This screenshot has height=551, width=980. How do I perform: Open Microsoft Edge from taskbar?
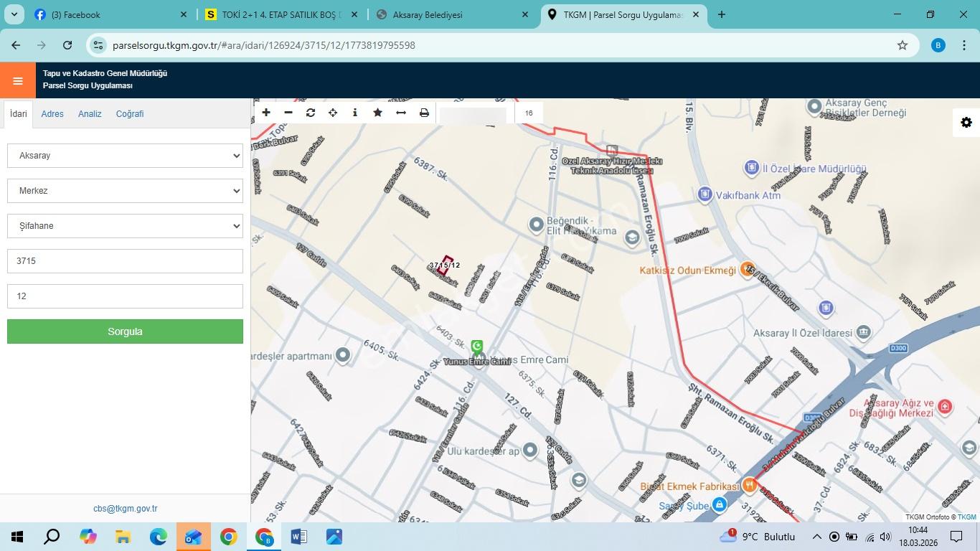click(x=158, y=537)
